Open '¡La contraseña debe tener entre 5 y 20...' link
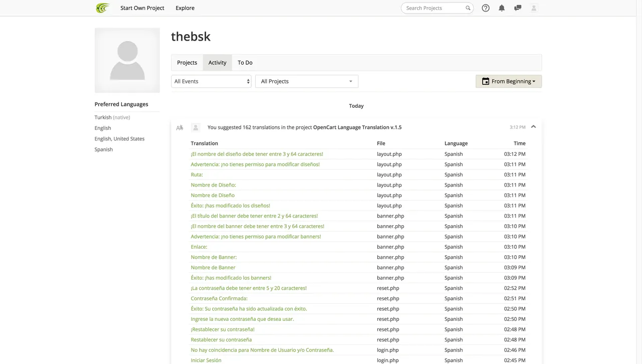 pos(249,288)
